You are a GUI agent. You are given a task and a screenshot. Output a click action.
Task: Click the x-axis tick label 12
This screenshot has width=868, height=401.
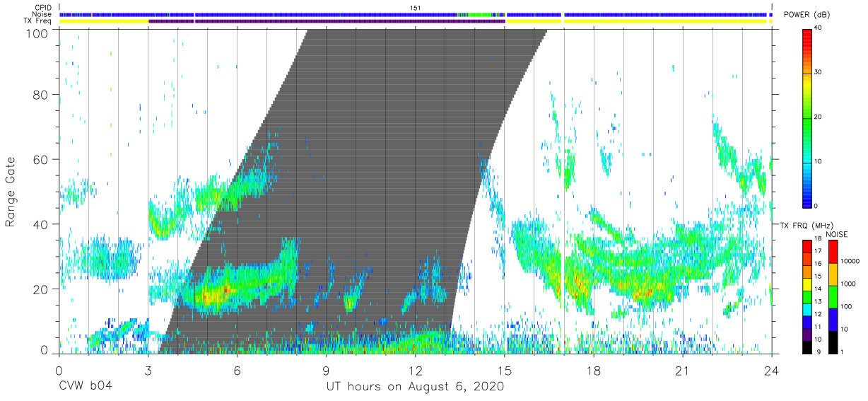[x=415, y=371]
